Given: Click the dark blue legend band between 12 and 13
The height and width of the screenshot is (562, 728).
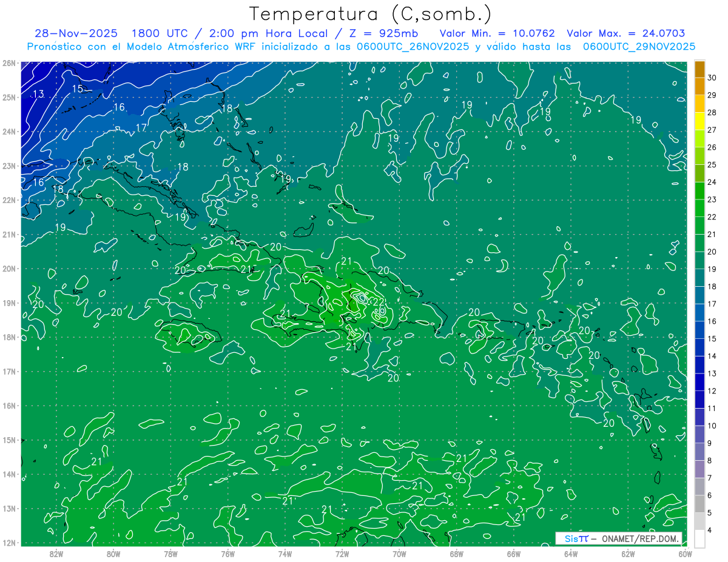Looking at the screenshot, I should click(699, 382).
